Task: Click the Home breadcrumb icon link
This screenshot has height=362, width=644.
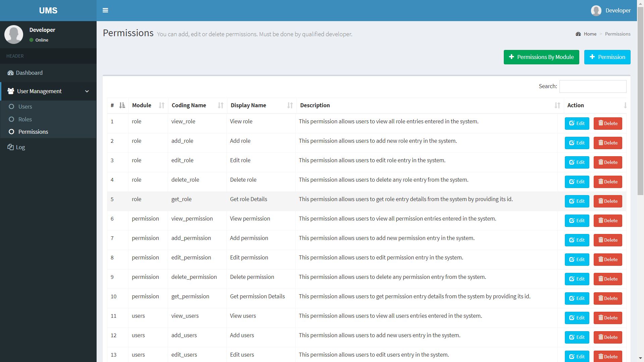Action: coord(578,34)
